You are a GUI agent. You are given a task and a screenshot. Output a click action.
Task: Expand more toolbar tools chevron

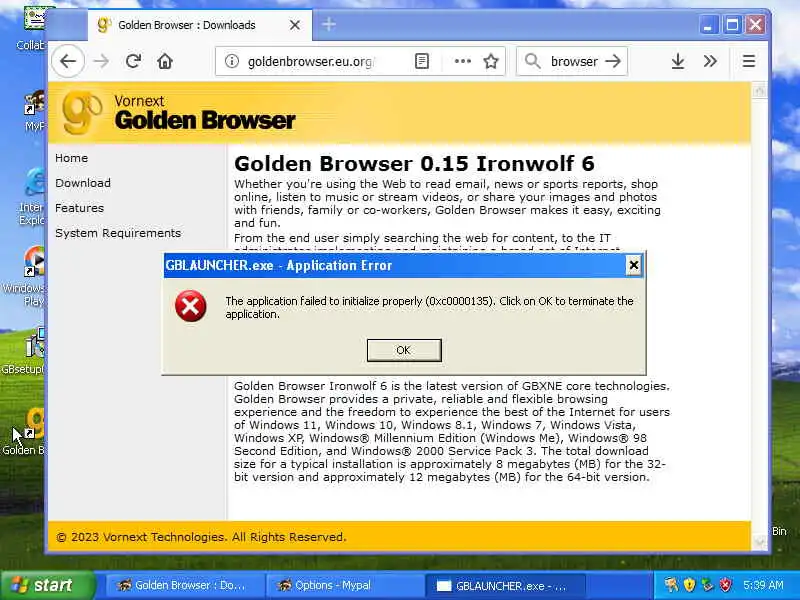click(710, 61)
